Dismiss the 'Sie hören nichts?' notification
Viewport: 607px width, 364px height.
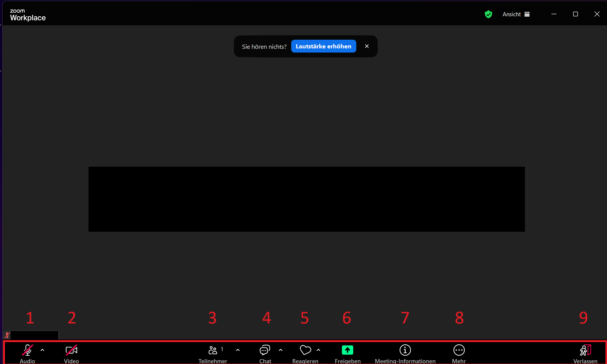(367, 46)
